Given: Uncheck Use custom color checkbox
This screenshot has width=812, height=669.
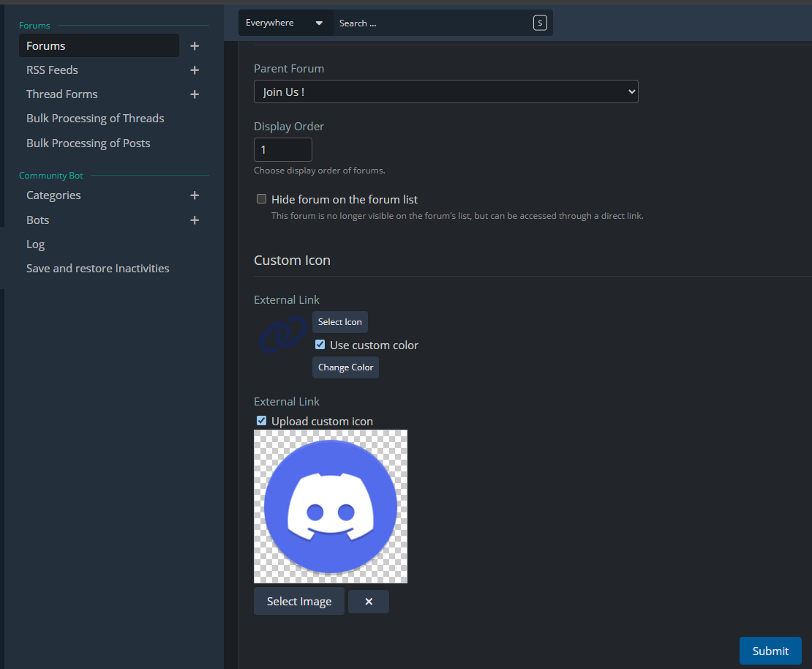Looking at the screenshot, I should click(x=320, y=345).
